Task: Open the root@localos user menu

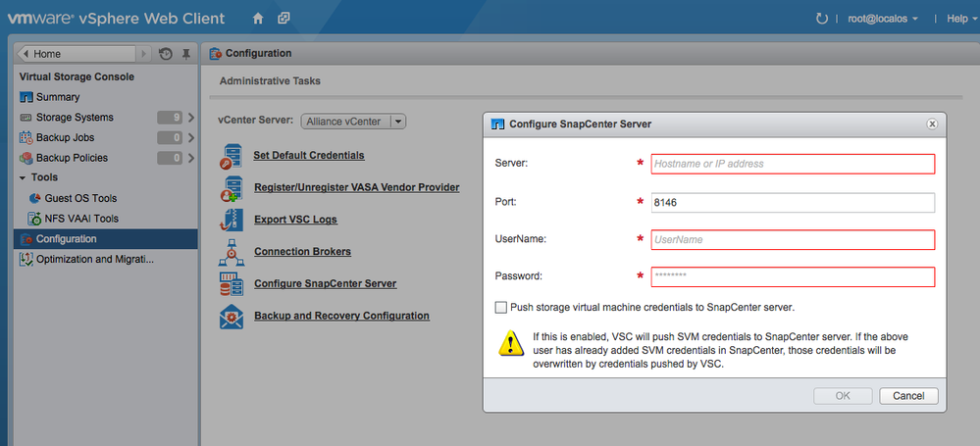Action: 883,19
